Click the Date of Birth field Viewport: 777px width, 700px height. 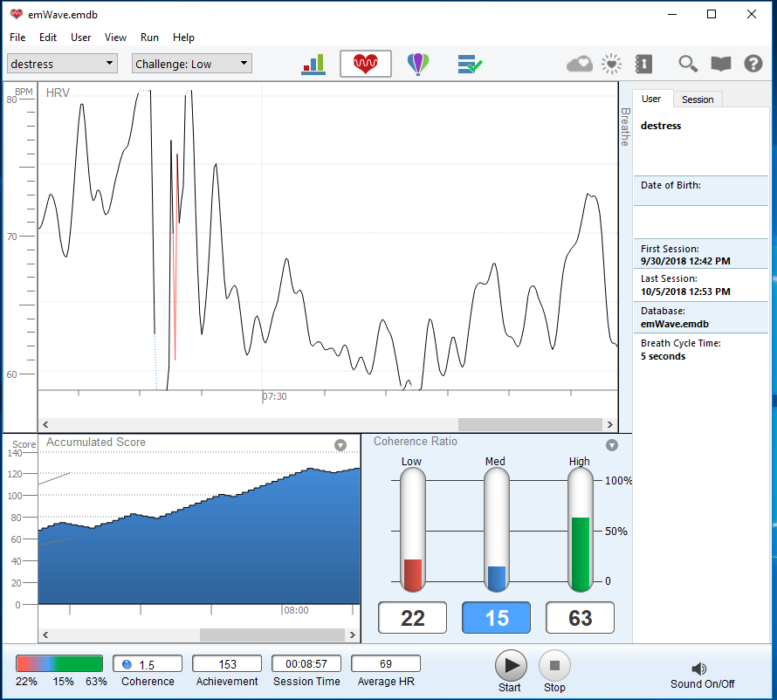click(x=701, y=191)
